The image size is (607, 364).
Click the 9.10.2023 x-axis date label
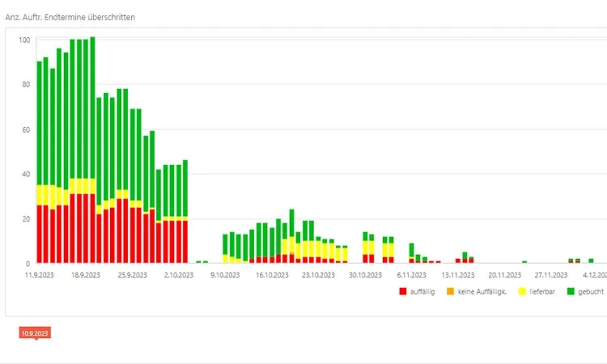click(x=225, y=275)
